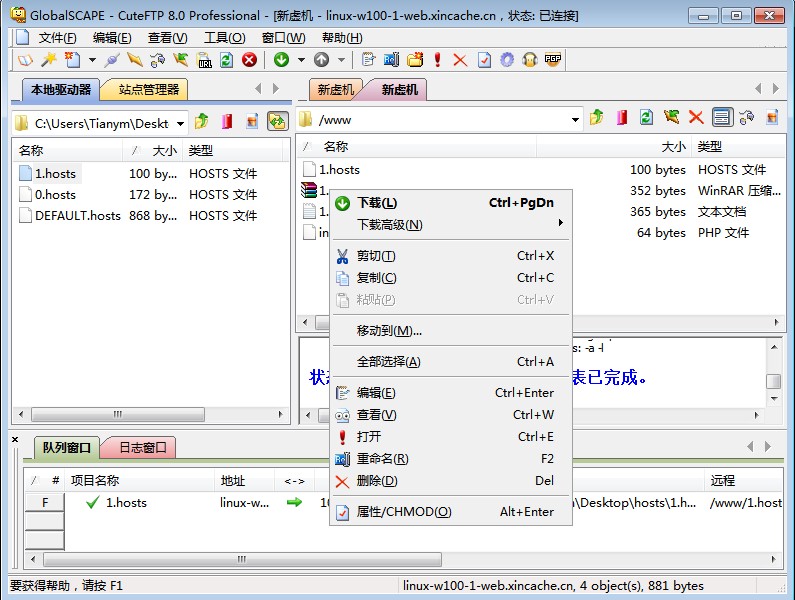Image resolution: width=795 pixels, height=600 pixels.
Task: Choose 移动到(M)... in the context menu
Action: pyautogui.click(x=451, y=331)
